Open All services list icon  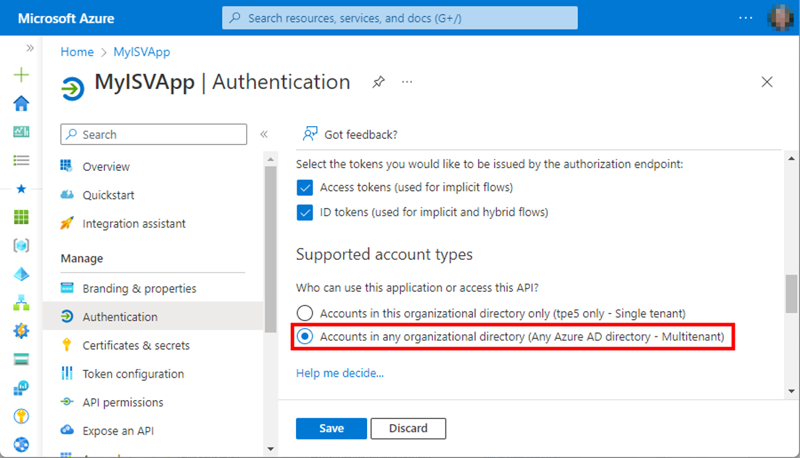coord(21,160)
